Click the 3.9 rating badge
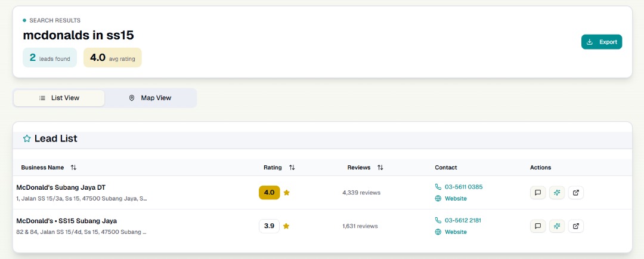The width and height of the screenshot is (644, 259). [270, 226]
